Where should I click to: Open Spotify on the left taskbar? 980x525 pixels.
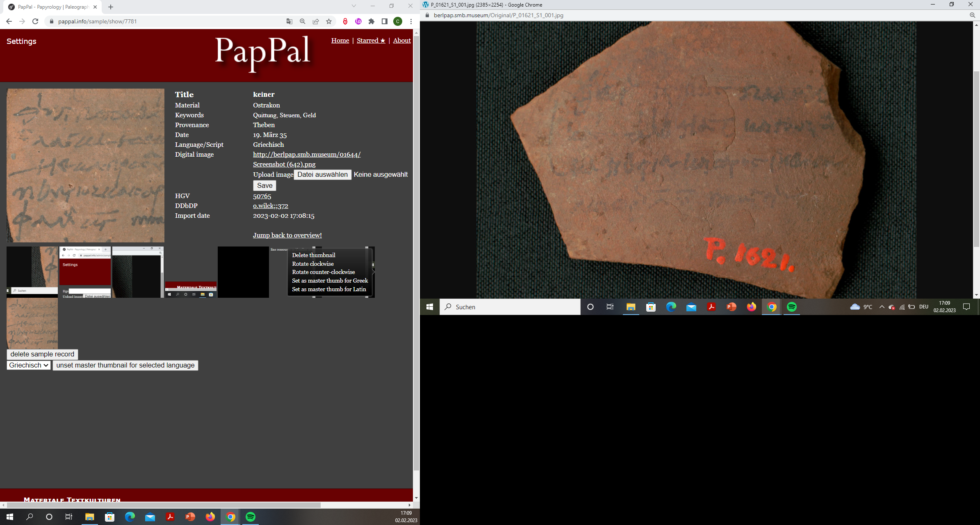point(251,517)
